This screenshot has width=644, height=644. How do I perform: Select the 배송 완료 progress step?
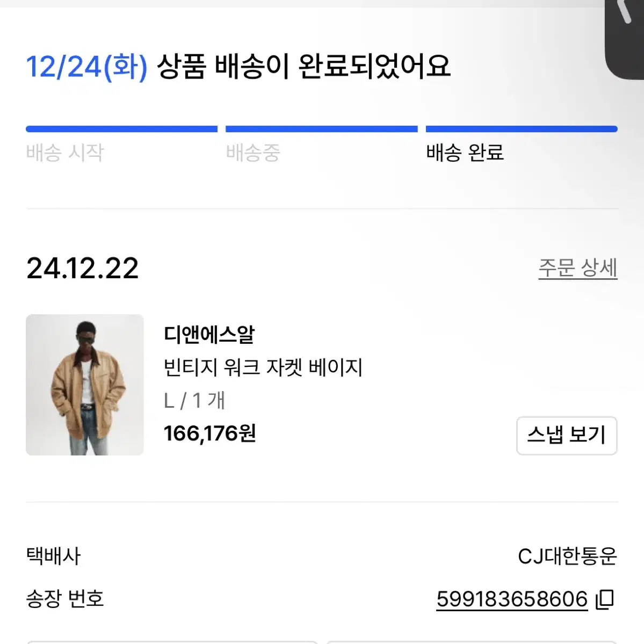[x=465, y=153]
